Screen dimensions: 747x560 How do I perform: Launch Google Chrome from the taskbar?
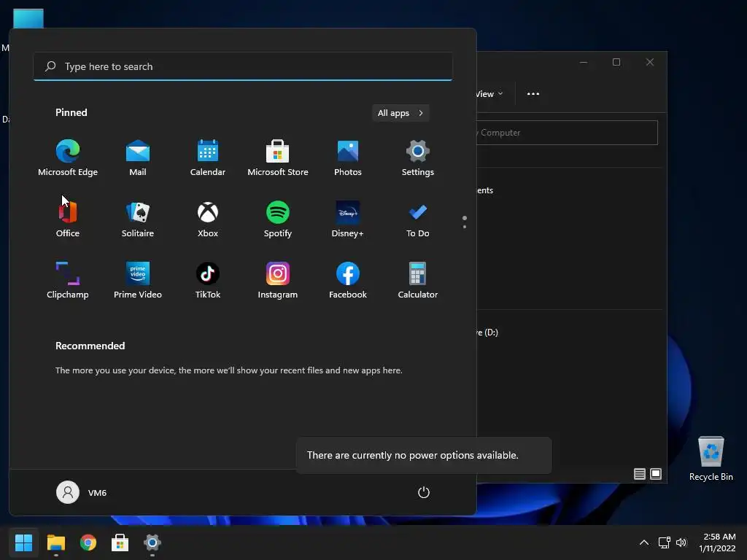pyautogui.click(x=88, y=542)
